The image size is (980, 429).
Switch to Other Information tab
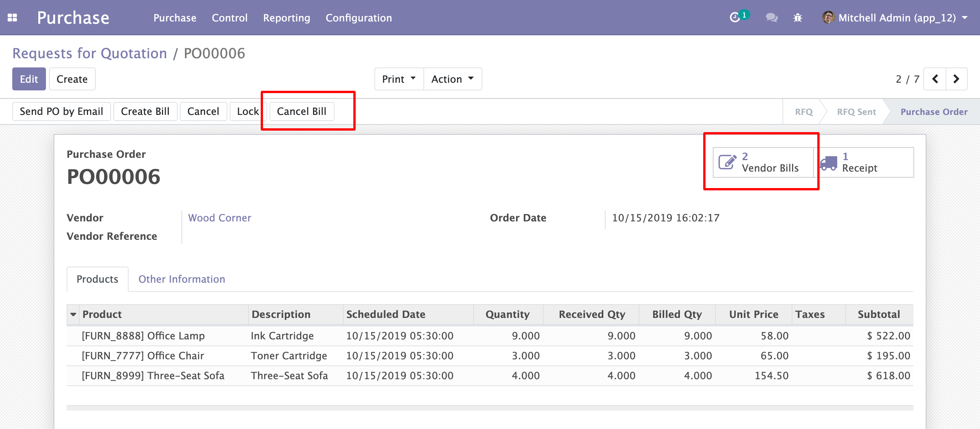[x=181, y=279]
